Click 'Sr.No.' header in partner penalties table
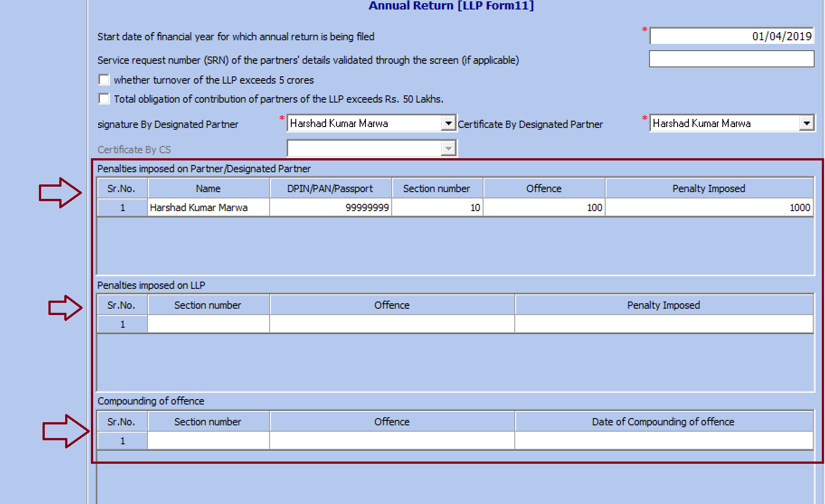 pyautogui.click(x=123, y=188)
